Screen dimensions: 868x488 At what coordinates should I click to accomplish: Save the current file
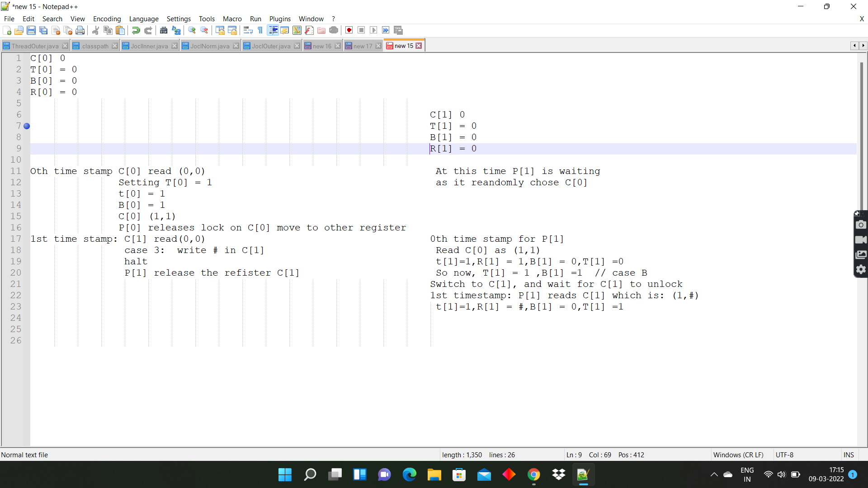(x=31, y=30)
